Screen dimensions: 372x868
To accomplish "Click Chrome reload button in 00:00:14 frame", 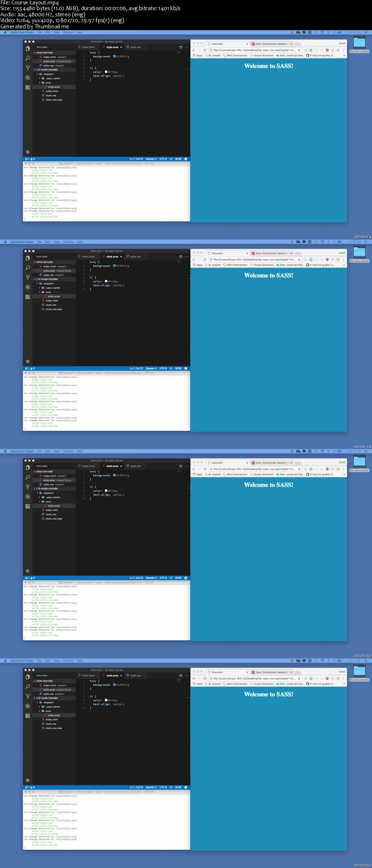I will pos(205,50).
